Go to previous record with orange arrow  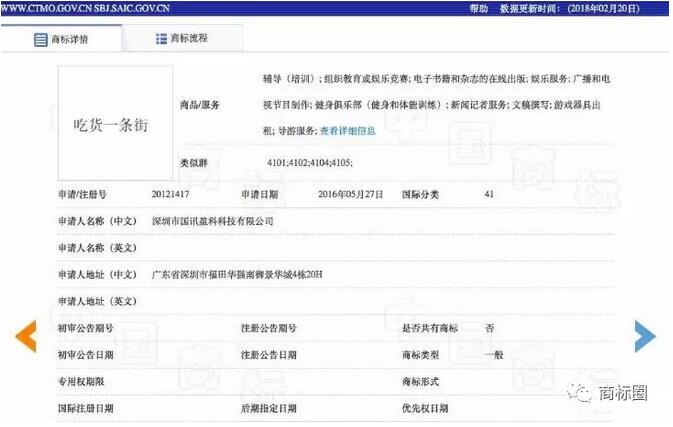point(26,336)
